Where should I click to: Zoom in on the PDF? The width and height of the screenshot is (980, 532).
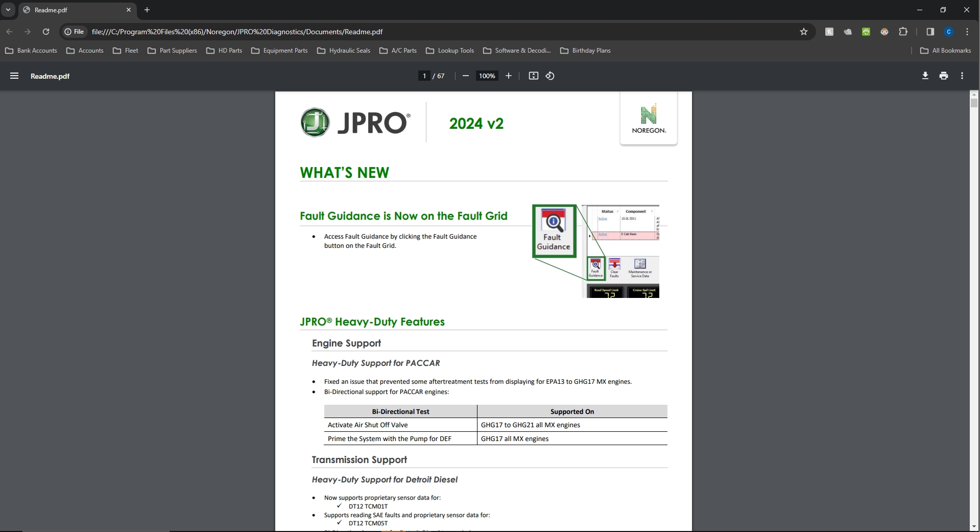point(508,76)
